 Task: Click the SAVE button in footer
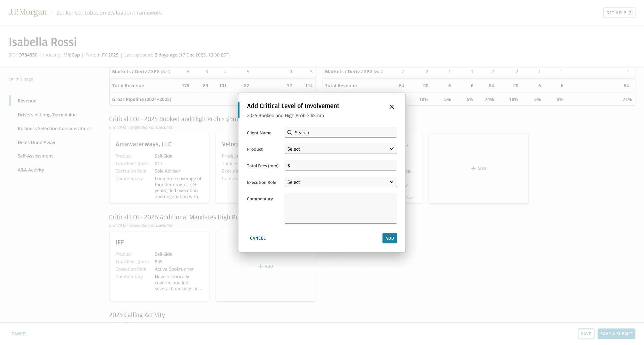pyautogui.click(x=586, y=334)
